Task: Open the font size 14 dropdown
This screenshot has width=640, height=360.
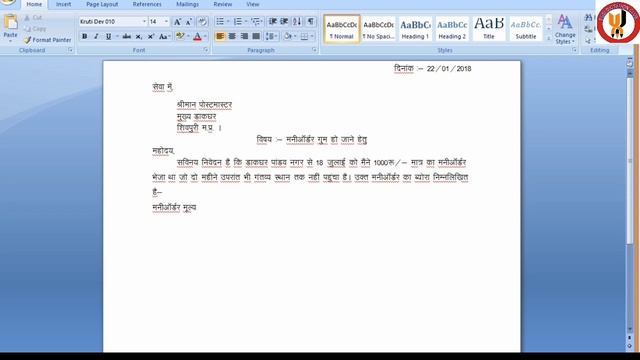Action: point(166,22)
